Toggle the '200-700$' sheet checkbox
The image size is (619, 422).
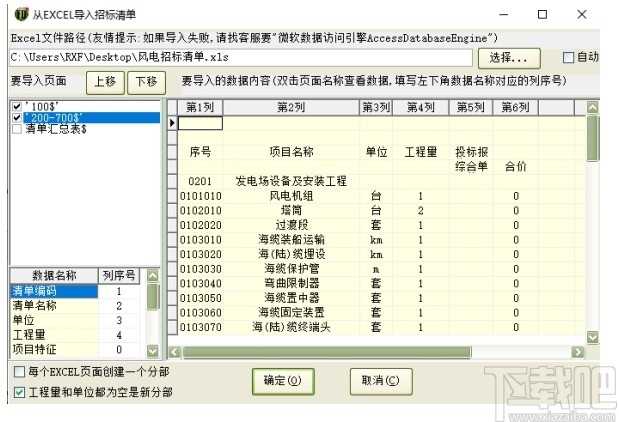17,118
